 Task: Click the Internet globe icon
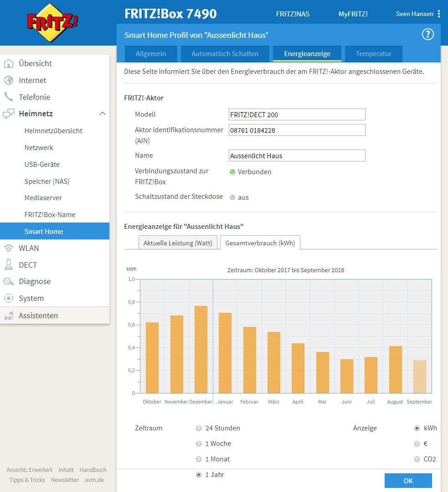point(9,81)
